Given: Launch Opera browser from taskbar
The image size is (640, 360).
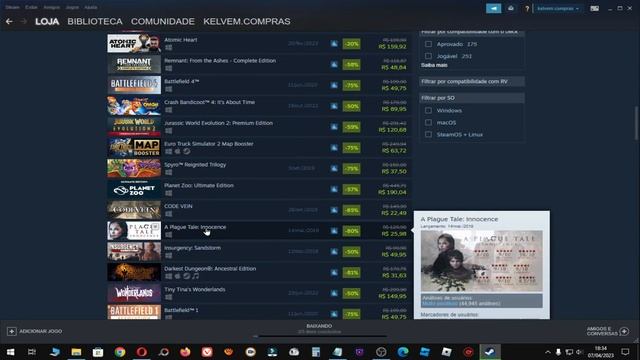Looking at the screenshot, I should 142,352.
